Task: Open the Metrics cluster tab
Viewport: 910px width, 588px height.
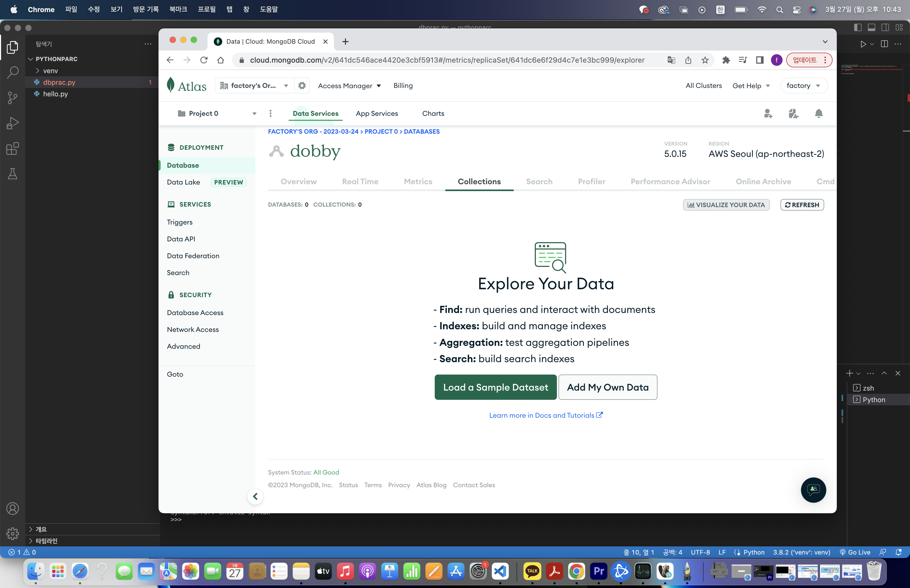Action: click(418, 181)
